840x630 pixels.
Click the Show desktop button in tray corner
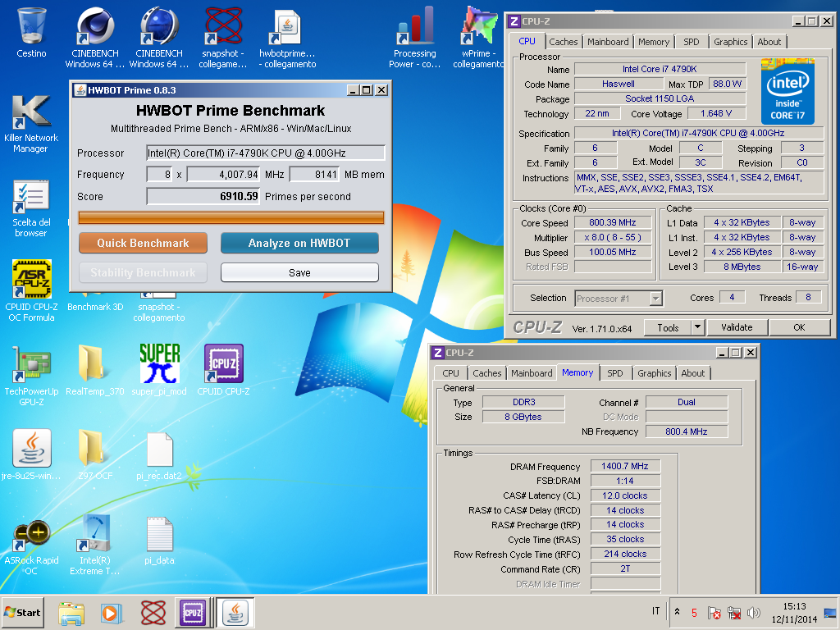831,612
